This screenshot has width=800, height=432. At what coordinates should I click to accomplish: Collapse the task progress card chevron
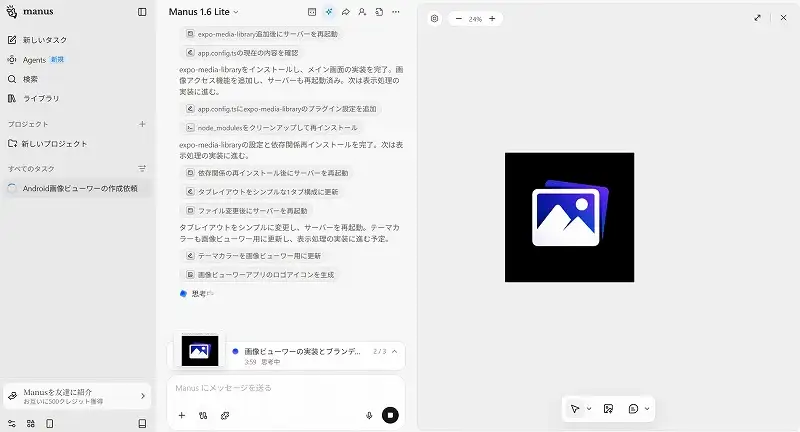[x=394, y=351]
